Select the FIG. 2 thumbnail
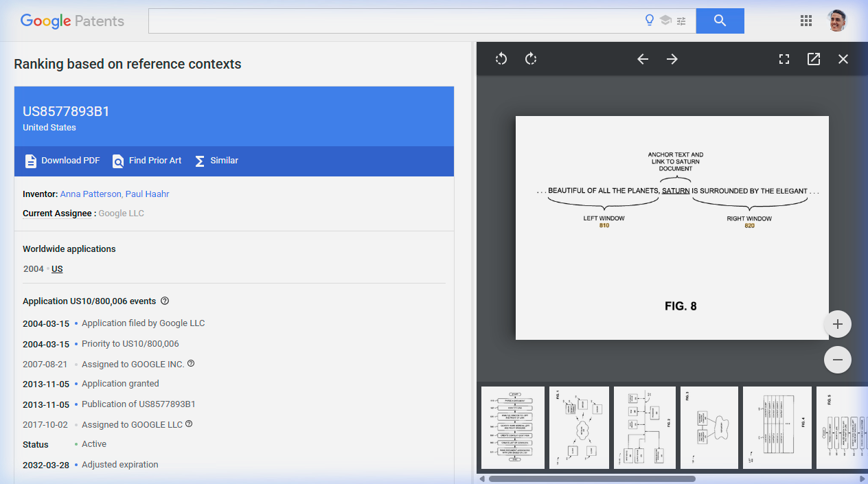Image resolution: width=868 pixels, height=484 pixels. coord(645,428)
